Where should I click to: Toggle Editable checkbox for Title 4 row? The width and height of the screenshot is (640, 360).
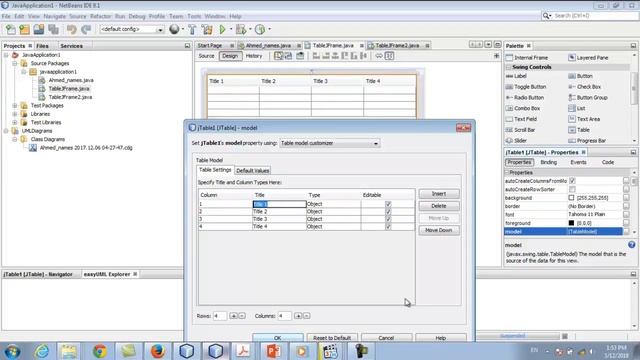pos(388,227)
